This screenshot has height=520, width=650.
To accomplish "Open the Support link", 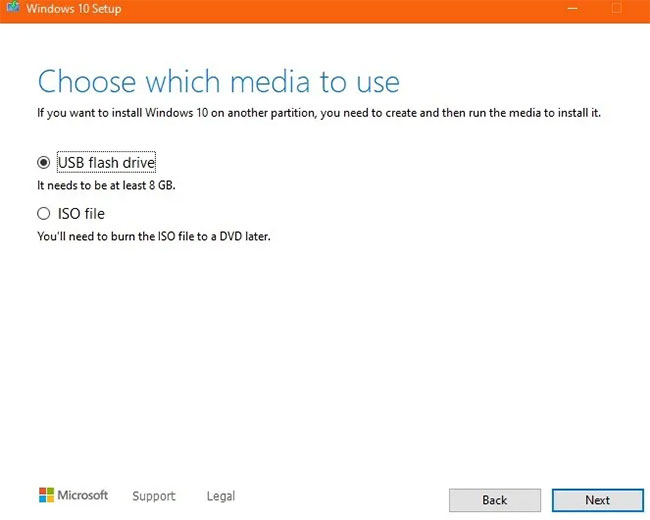I will click(154, 496).
